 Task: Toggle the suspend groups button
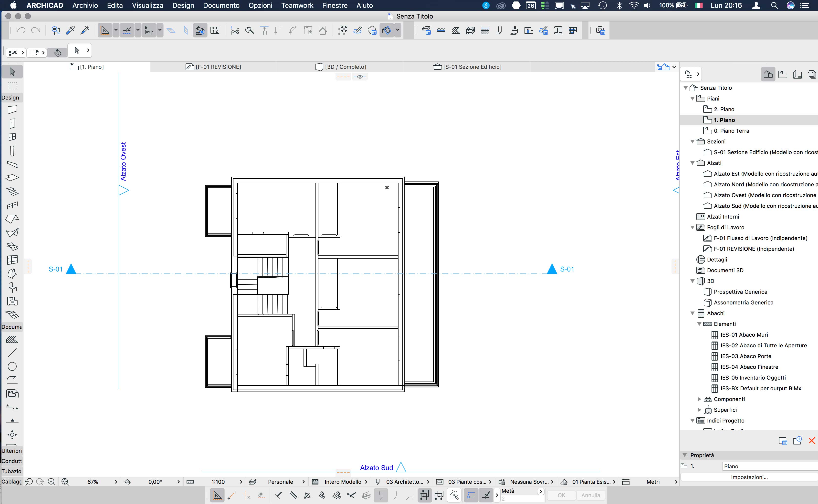coord(343,30)
